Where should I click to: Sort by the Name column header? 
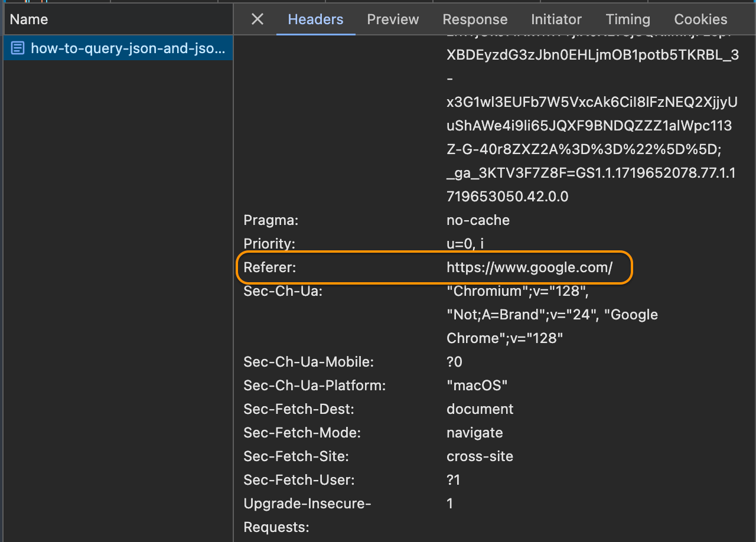coord(29,19)
